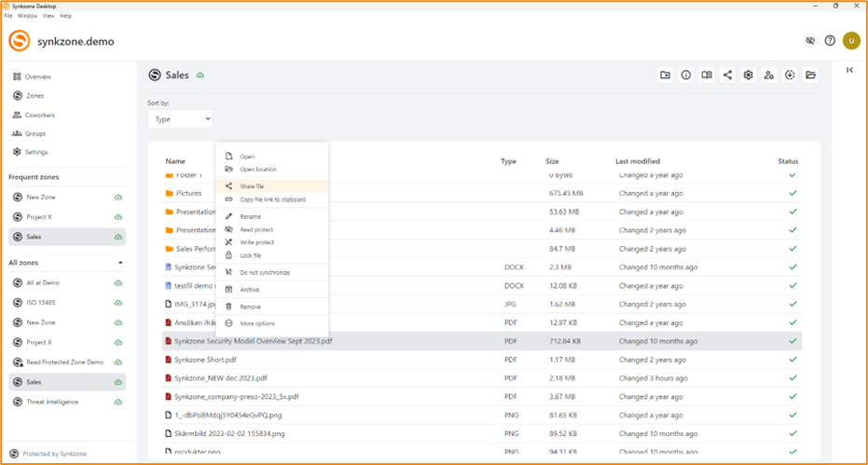
Task: Toggle the crossed-eye visibility icon in the header
Action: pyautogui.click(x=810, y=41)
